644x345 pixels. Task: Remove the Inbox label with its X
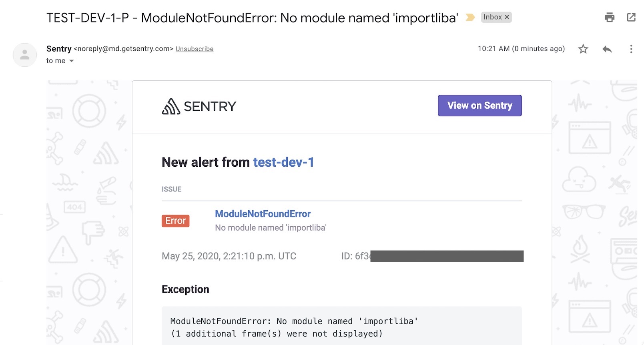tap(507, 17)
